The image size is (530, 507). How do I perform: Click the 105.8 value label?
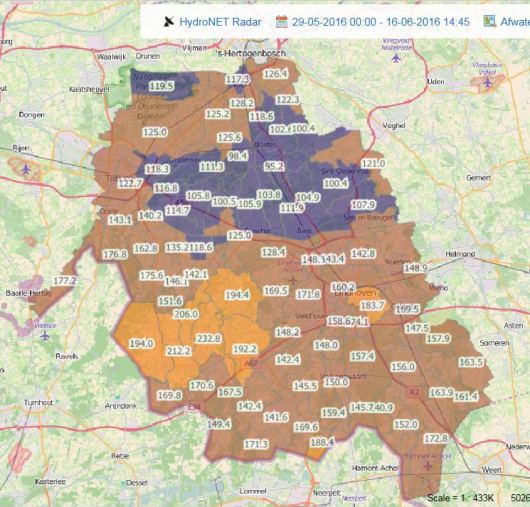click(198, 196)
